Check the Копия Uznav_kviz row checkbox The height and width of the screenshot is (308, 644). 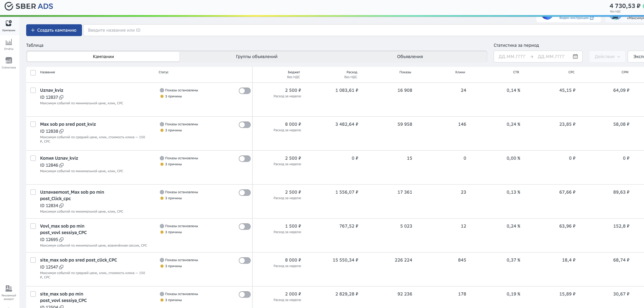(x=33, y=158)
